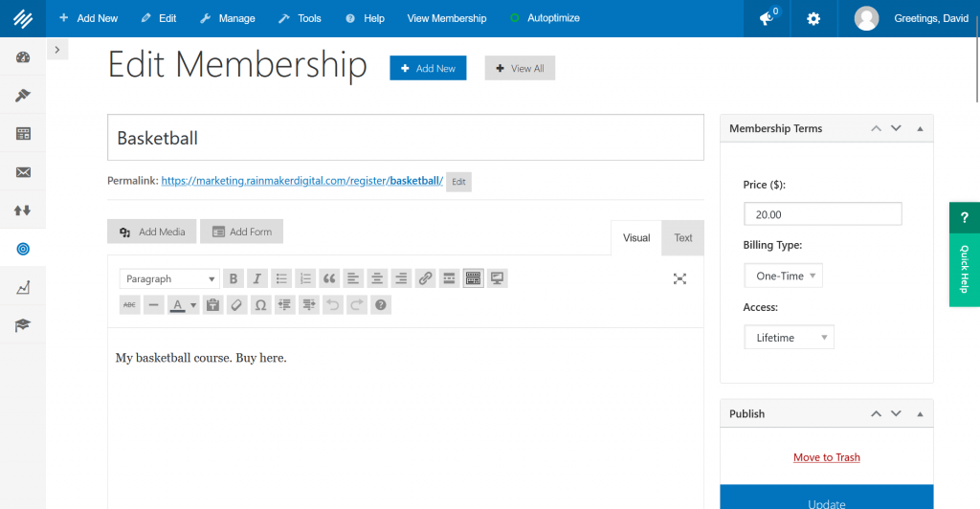Insert a bulleted list

click(281, 278)
